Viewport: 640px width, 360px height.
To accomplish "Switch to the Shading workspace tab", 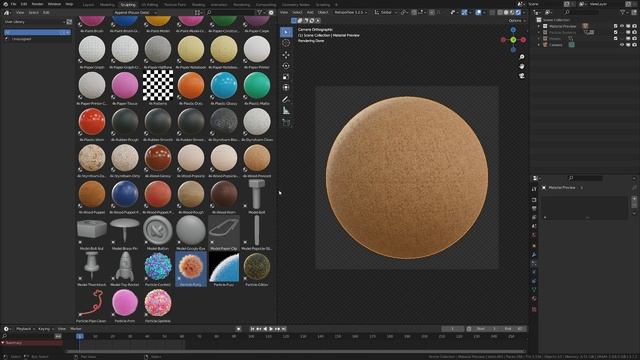I will [198, 4].
